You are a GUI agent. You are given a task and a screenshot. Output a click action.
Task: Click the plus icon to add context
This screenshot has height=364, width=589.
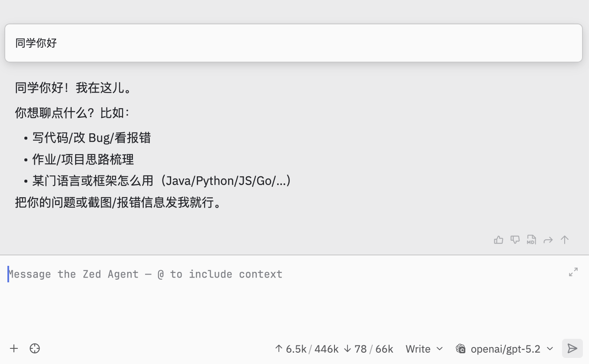pyautogui.click(x=14, y=348)
